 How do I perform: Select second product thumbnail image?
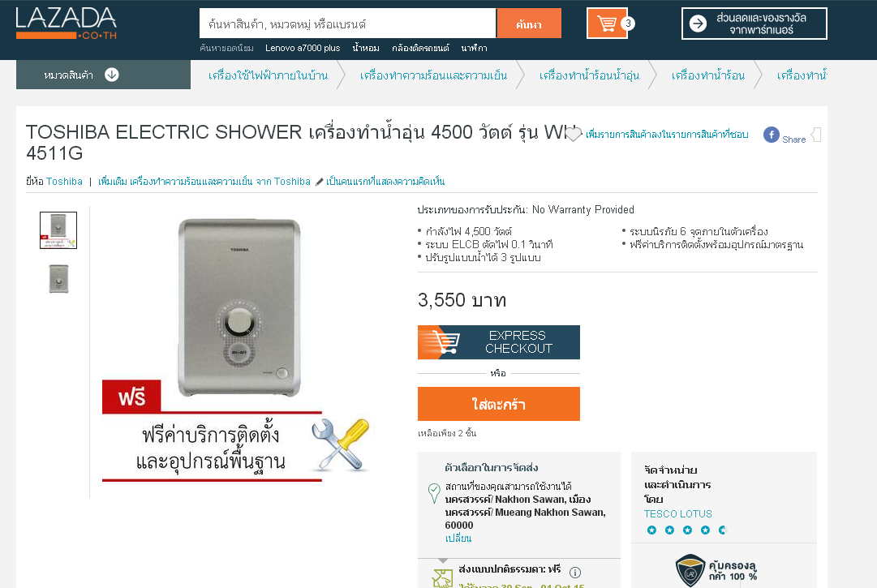[x=58, y=279]
